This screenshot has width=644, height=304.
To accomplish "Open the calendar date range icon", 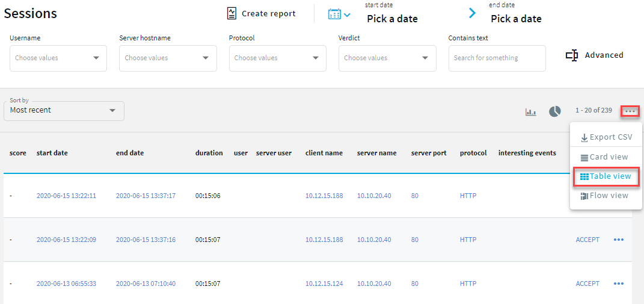I will click(339, 14).
